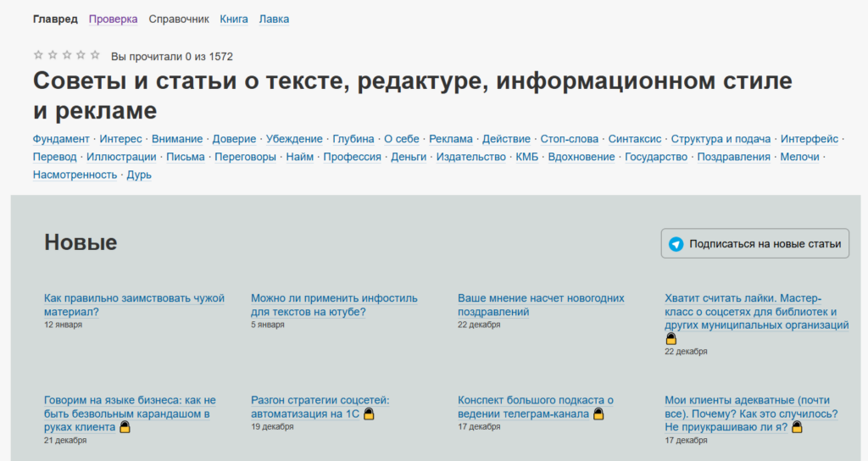Open the Интерес topic
Image resolution: width=868 pixels, height=461 pixels.
pos(120,139)
